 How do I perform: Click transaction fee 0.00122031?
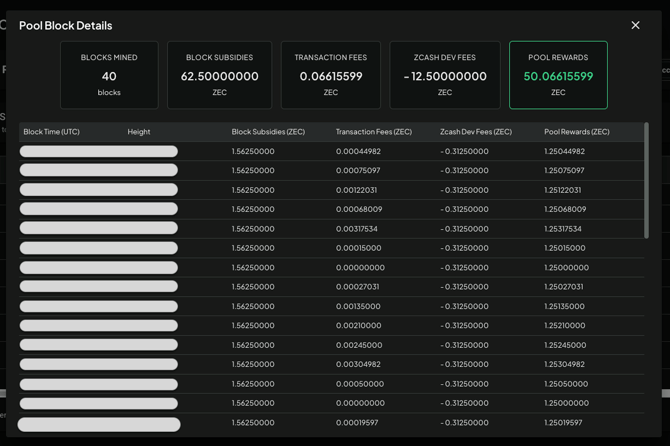[x=356, y=190]
